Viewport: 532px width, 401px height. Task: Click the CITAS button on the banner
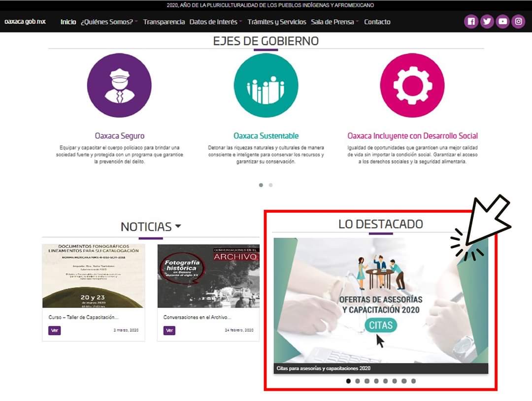pyautogui.click(x=380, y=325)
